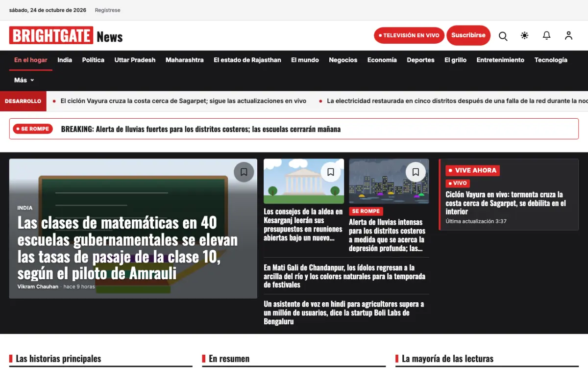Click the Las historias principales heading
This screenshot has height=368, width=588.
[58, 359]
